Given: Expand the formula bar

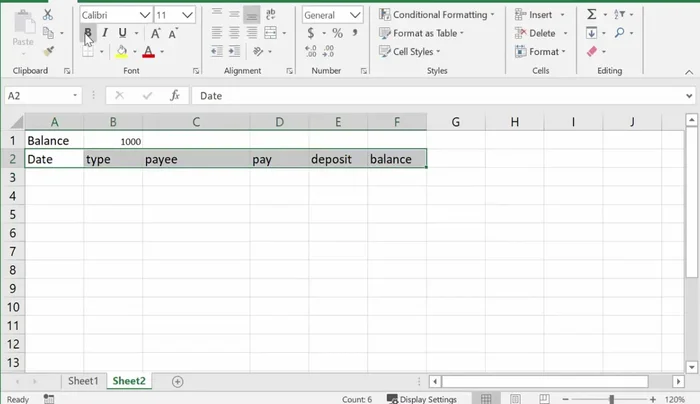Looking at the screenshot, I should [x=689, y=96].
